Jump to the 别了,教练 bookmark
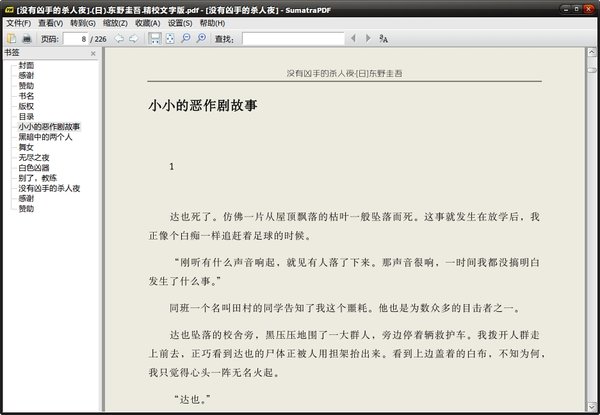This screenshot has height=415, width=600. click(x=38, y=178)
